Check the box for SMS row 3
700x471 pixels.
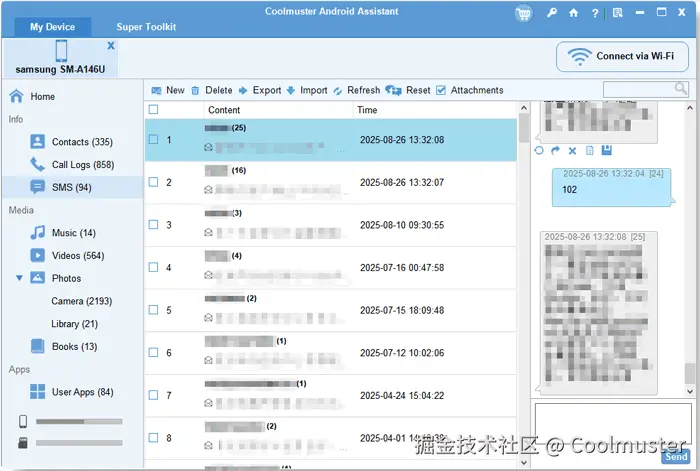pyautogui.click(x=153, y=224)
